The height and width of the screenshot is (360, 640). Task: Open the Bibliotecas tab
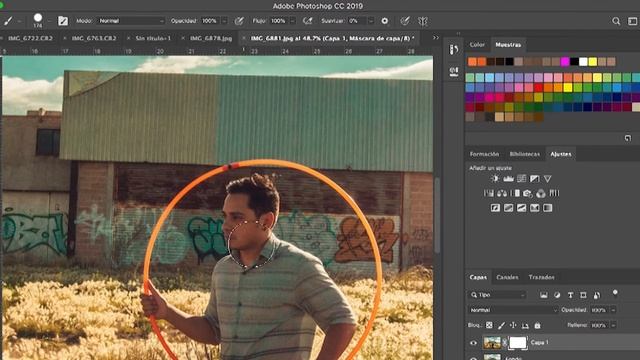click(x=524, y=154)
